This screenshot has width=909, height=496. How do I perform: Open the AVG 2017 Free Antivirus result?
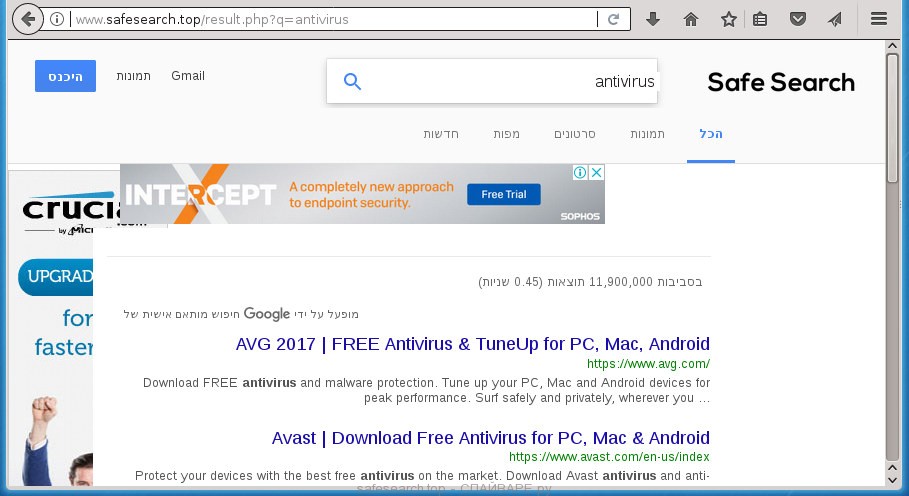[472, 344]
